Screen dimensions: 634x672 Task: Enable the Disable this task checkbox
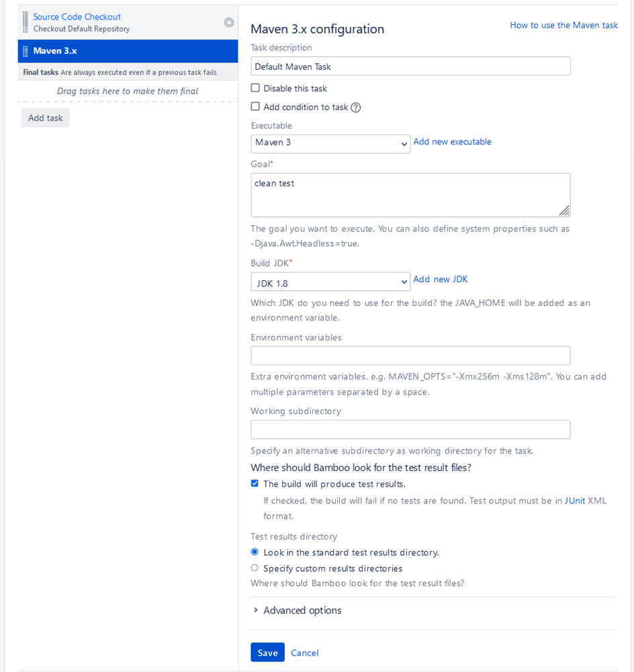(x=255, y=88)
